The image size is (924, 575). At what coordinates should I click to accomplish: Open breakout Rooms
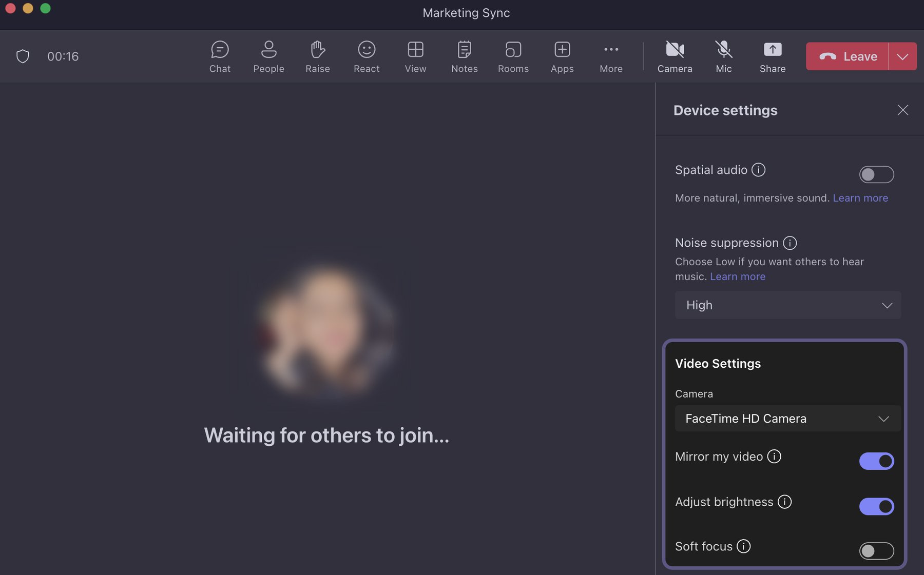click(513, 56)
